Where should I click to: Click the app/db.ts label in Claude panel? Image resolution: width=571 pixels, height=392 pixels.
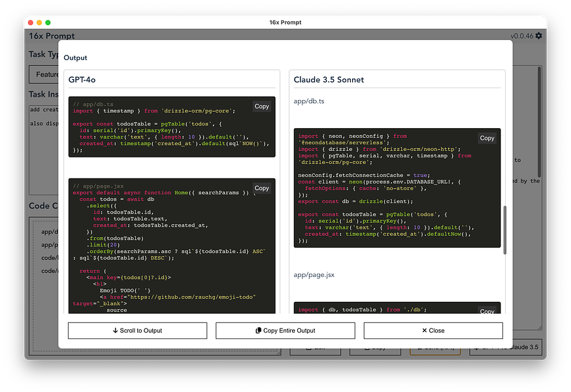click(x=309, y=101)
